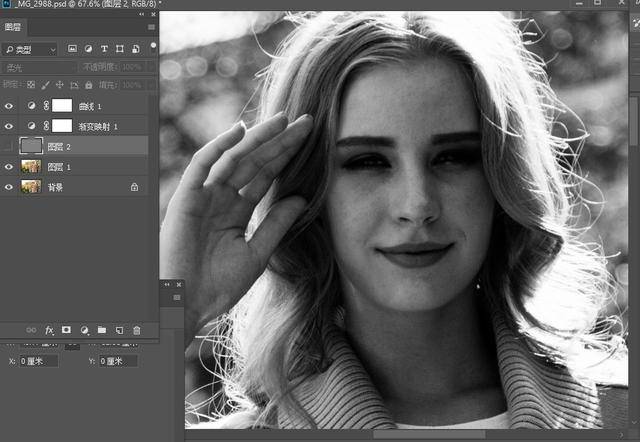Filter layers by type layer icon
640x442 pixels.
point(104,49)
